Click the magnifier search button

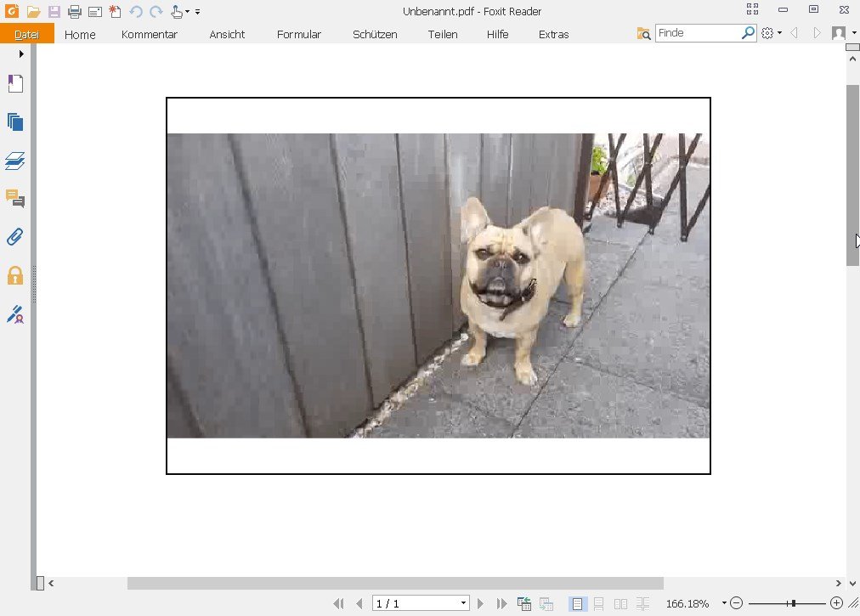[x=746, y=32]
